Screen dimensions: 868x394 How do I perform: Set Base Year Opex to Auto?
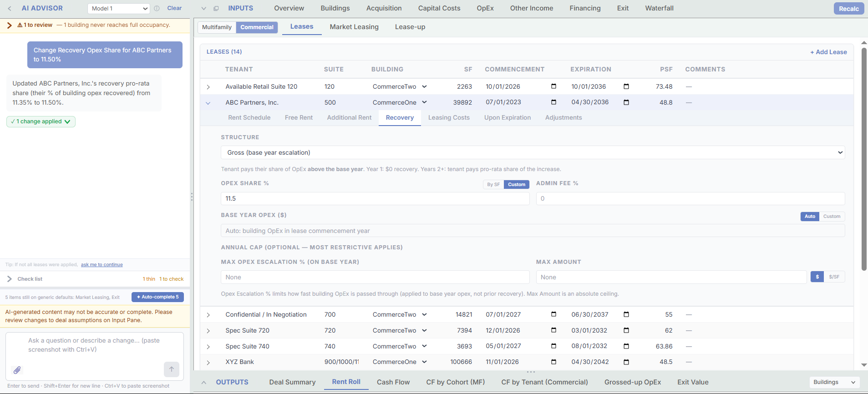pos(810,217)
